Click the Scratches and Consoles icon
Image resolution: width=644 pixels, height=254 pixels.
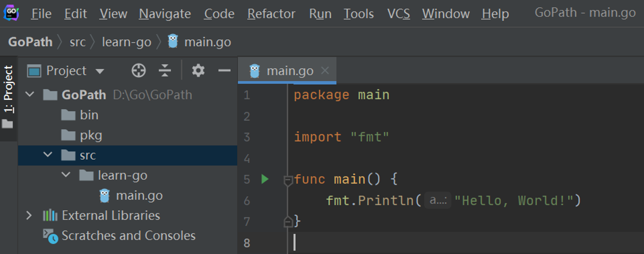[x=51, y=236]
